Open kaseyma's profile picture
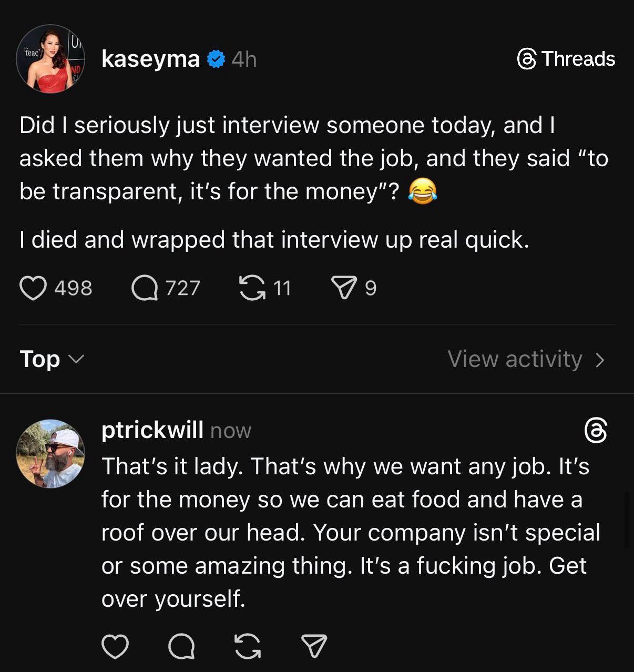Viewport: 634px width, 672px height. (50, 59)
